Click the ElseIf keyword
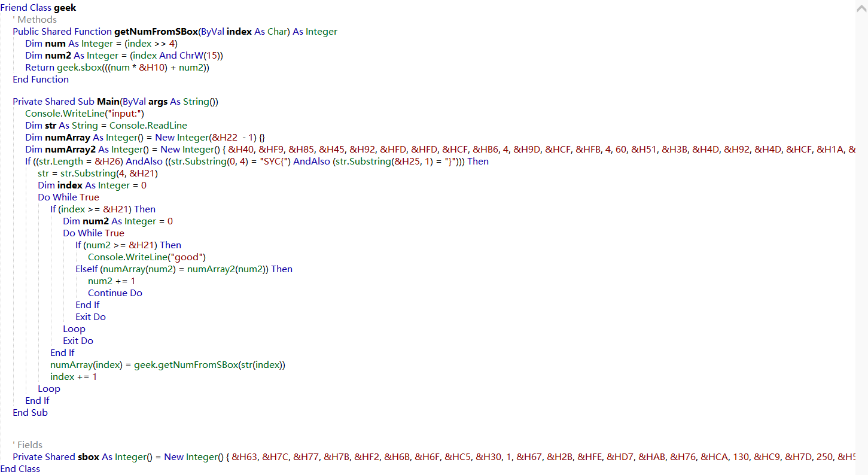The image size is (868, 475). (x=87, y=269)
